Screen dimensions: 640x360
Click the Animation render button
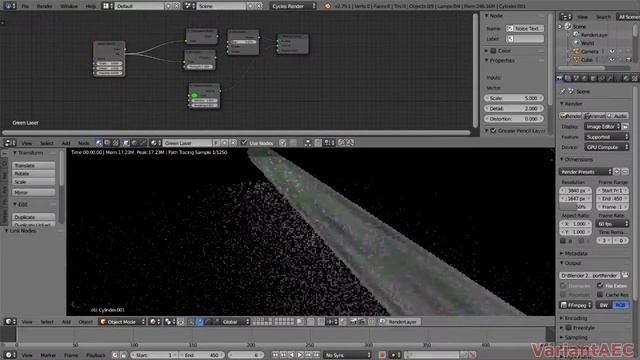coord(594,116)
